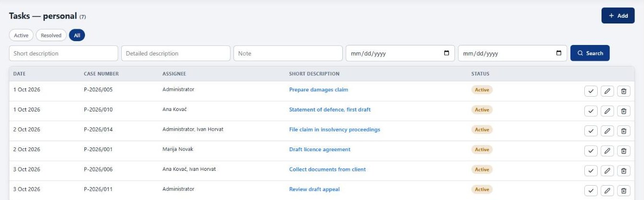The image size is (644, 200).
Task: Delete the 'Review draft appeal' task
Action: [623, 191]
